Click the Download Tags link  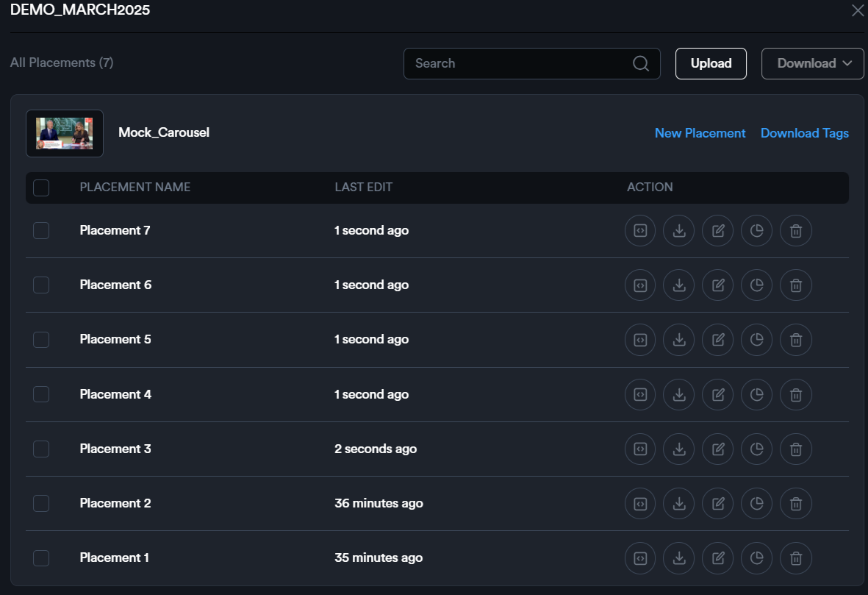tap(804, 133)
